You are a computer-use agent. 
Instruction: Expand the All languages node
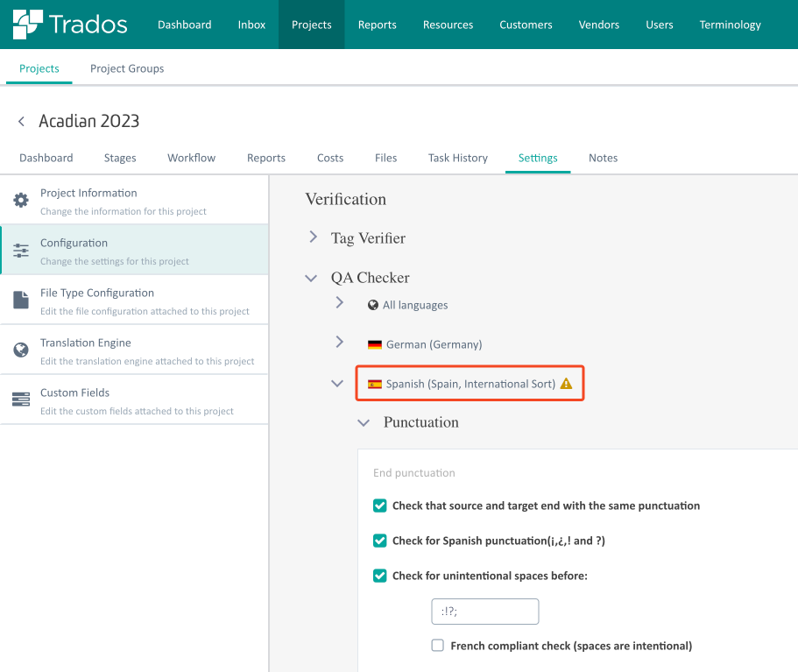[x=340, y=302]
